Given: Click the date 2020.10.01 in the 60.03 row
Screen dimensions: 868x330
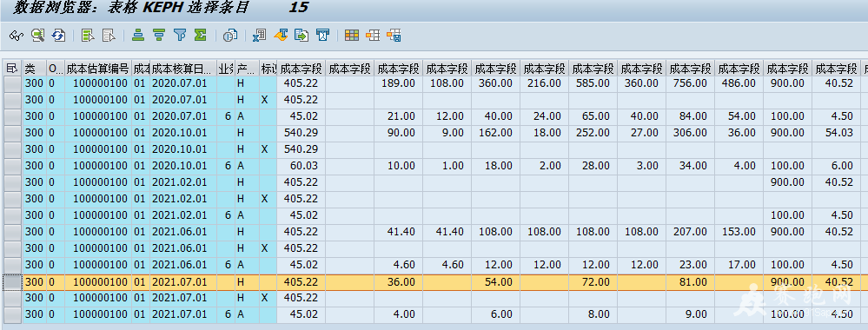Looking at the screenshot, I should [x=182, y=166].
